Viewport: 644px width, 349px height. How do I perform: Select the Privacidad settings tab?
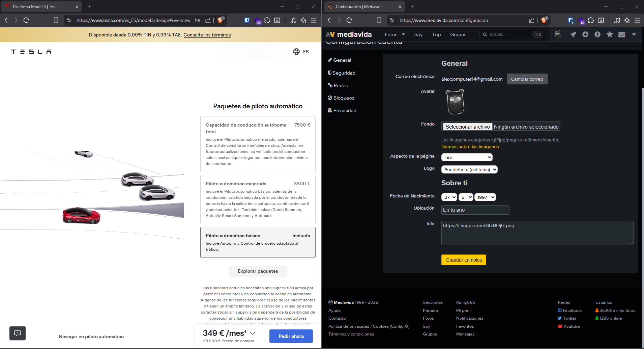(342, 110)
